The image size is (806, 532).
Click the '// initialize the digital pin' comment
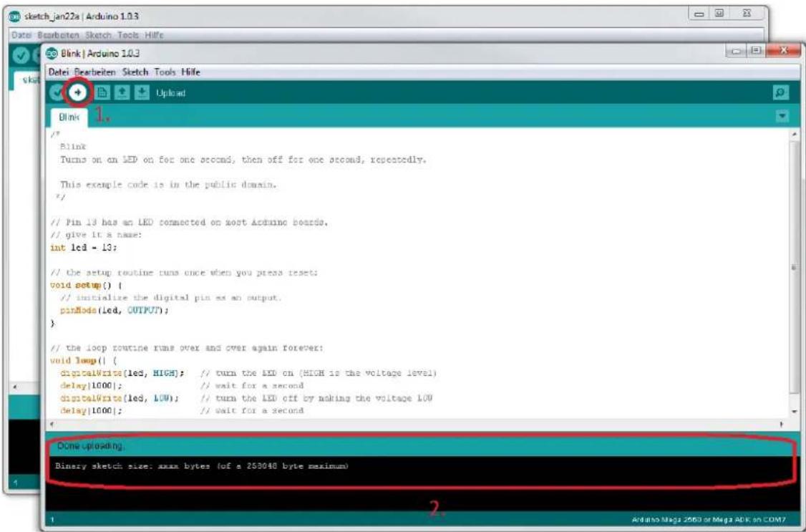pyautogui.click(x=170, y=298)
